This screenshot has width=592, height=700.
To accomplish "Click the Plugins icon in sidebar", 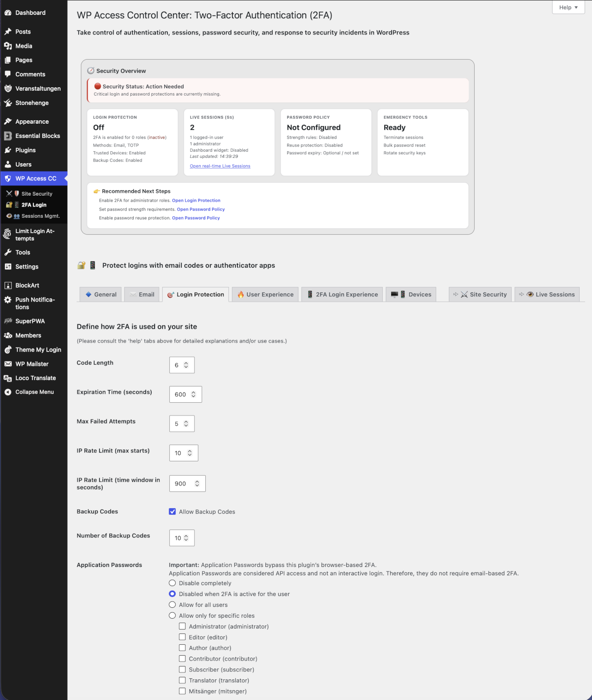I will point(8,150).
